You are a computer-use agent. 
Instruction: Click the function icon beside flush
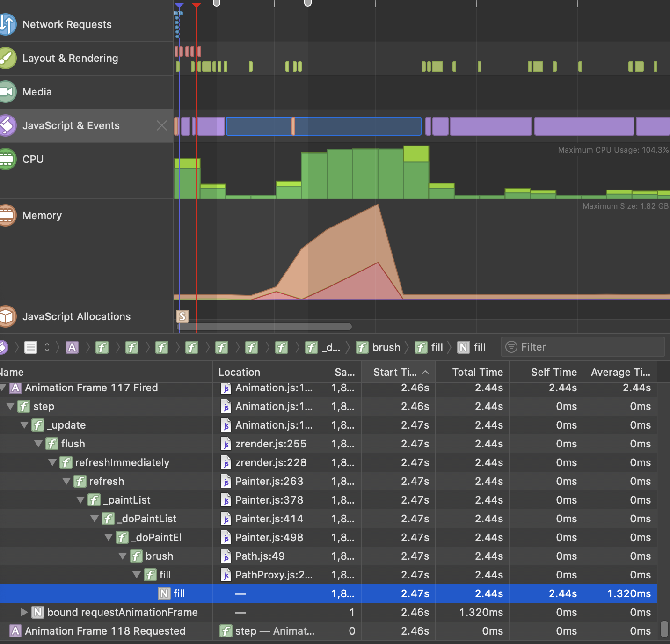(52, 444)
